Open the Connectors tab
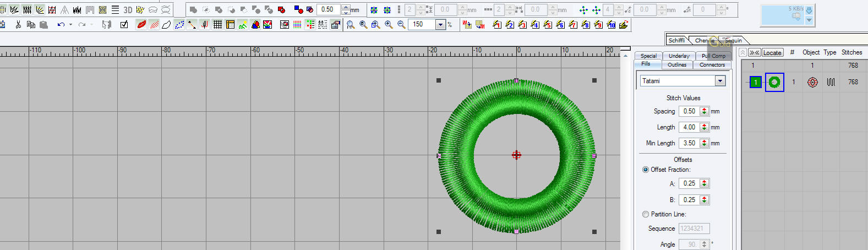 [x=712, y=65]
